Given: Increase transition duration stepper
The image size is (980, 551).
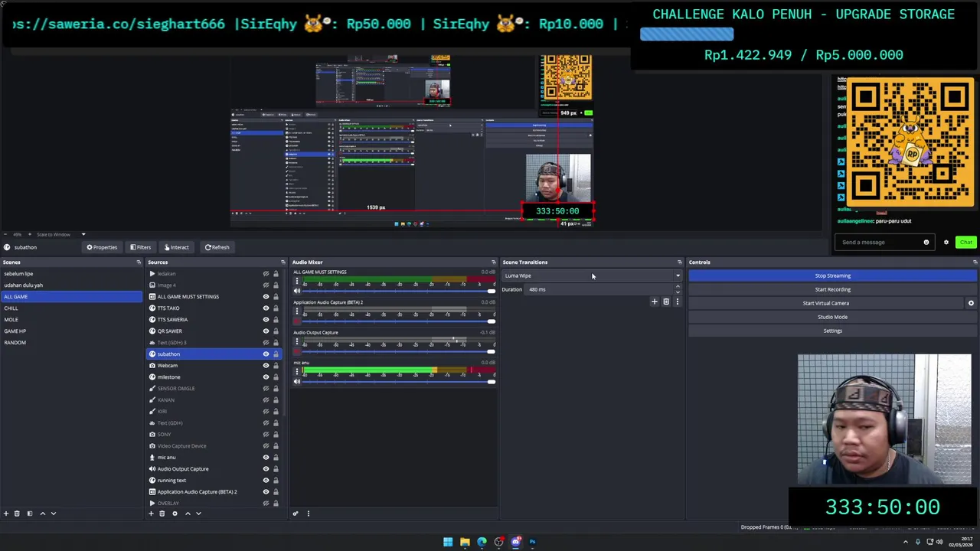Looking at the screenshot, I should tap(678, 286).
